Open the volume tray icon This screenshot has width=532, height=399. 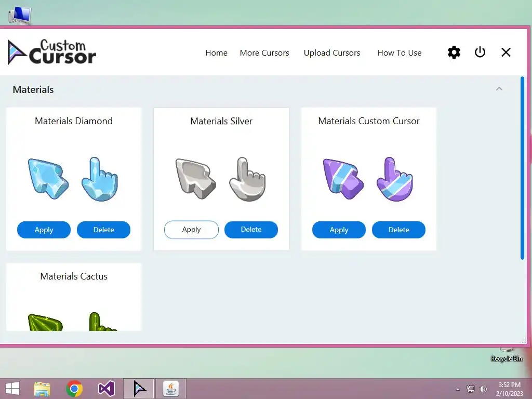click(x=483, y=389)
